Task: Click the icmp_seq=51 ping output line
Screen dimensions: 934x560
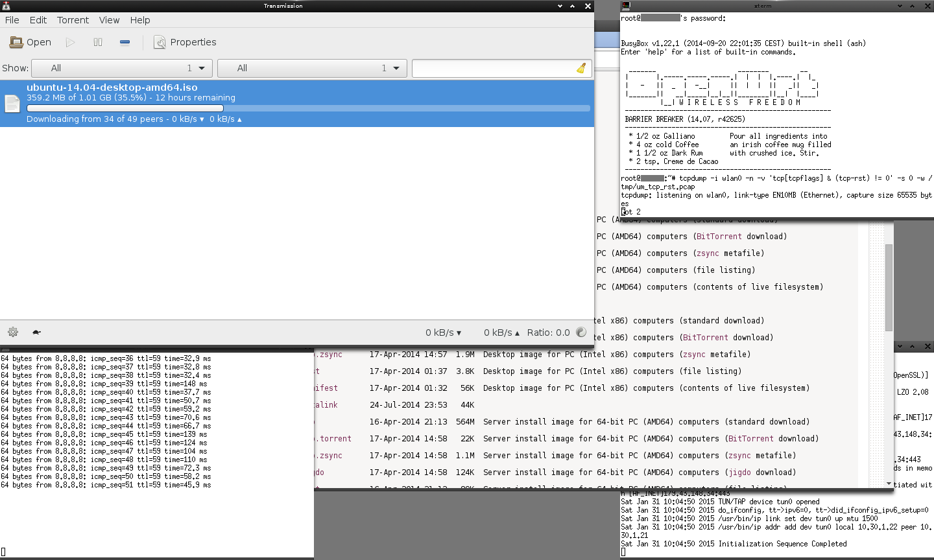Action: 106,485
